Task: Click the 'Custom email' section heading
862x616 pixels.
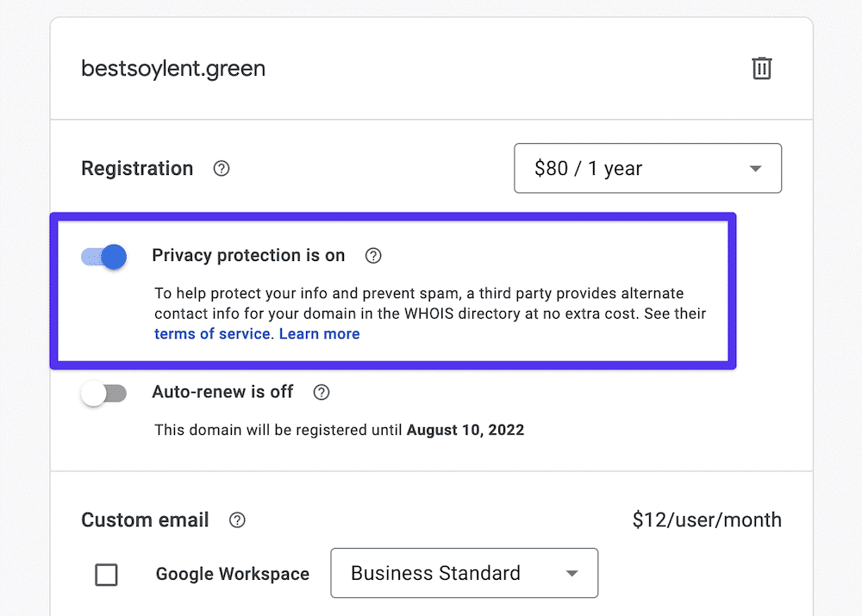Action: [144, 520]
